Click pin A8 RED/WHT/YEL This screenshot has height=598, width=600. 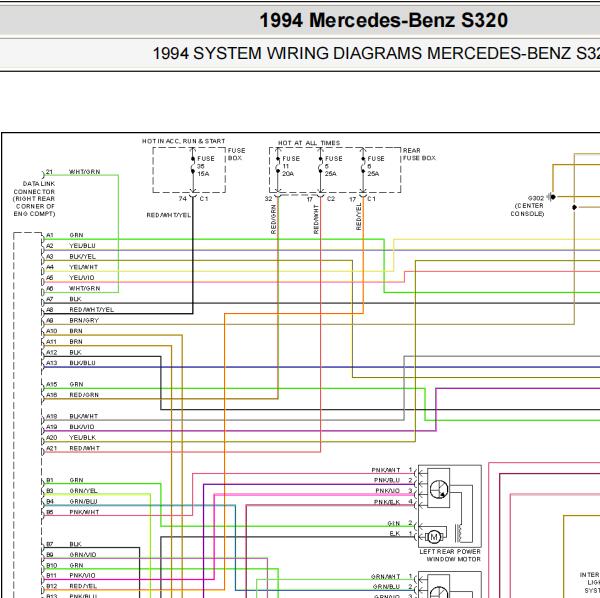80,310
